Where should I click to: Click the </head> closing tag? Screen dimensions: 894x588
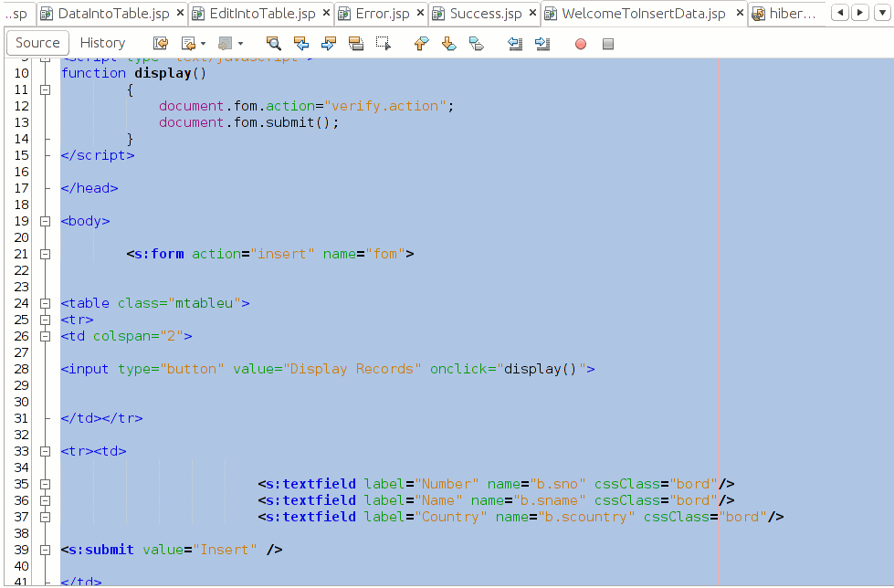[x=89, y=188]
